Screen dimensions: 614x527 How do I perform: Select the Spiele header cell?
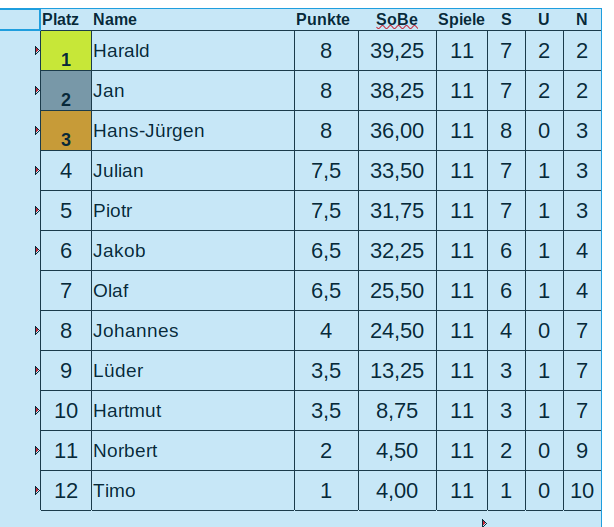[461, 19]
